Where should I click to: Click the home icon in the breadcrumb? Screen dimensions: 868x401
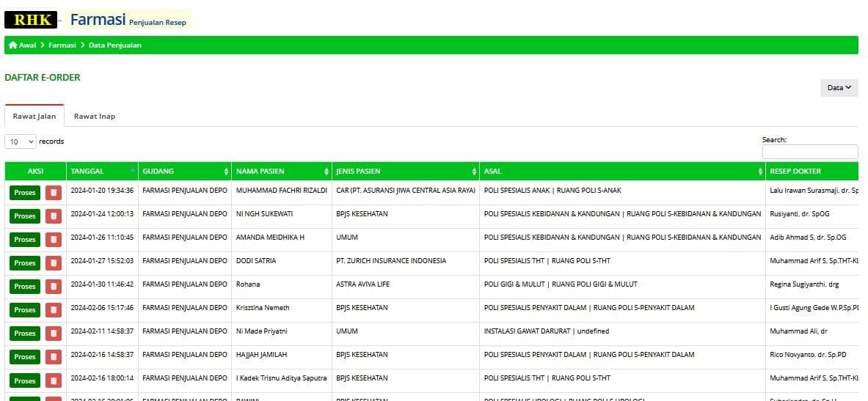coord(12,45)
